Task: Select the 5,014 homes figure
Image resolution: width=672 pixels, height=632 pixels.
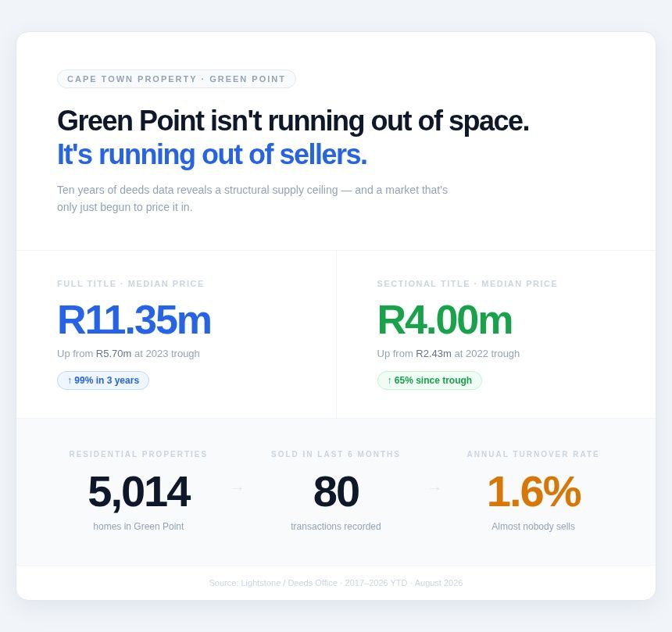Action: (139, 491)
